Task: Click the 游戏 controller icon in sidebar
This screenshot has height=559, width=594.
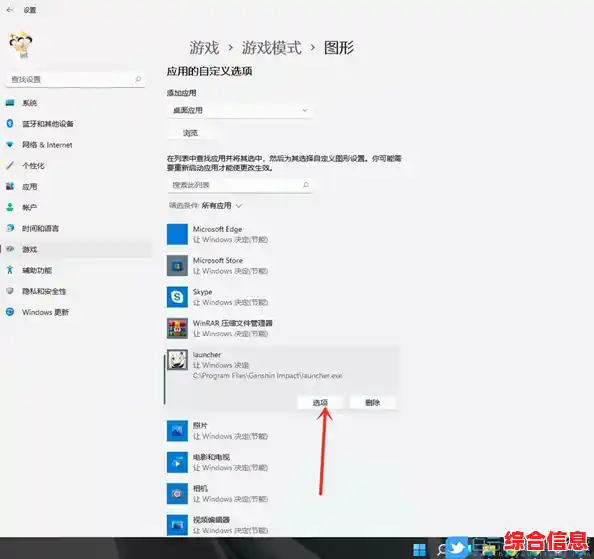Action: 10,249
